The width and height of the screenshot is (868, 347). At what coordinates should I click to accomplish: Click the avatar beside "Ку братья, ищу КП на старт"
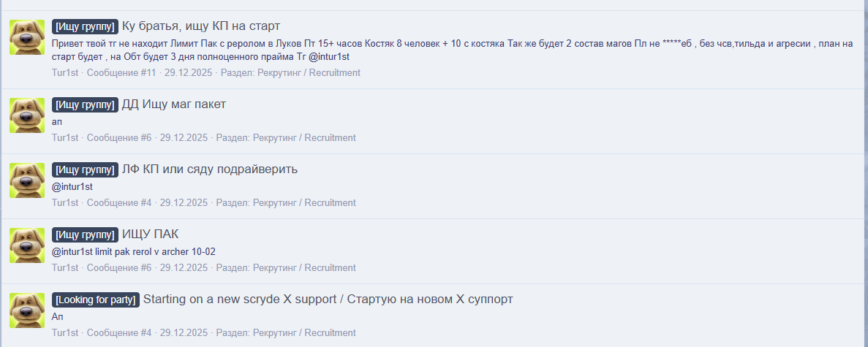tap(27, 37)
